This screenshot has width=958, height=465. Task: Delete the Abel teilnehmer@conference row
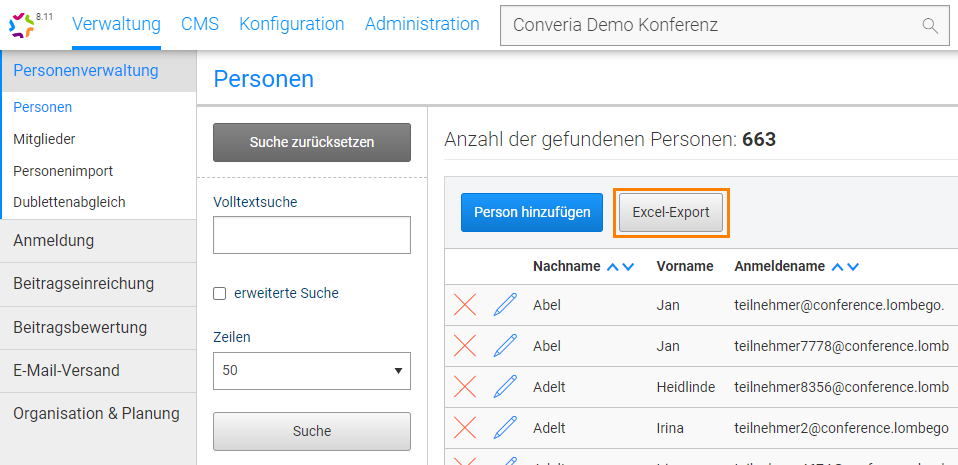[465, 304]
